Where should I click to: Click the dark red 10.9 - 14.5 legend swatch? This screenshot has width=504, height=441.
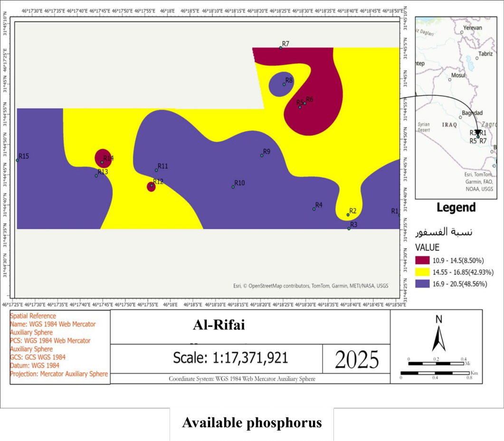point(422,260)
